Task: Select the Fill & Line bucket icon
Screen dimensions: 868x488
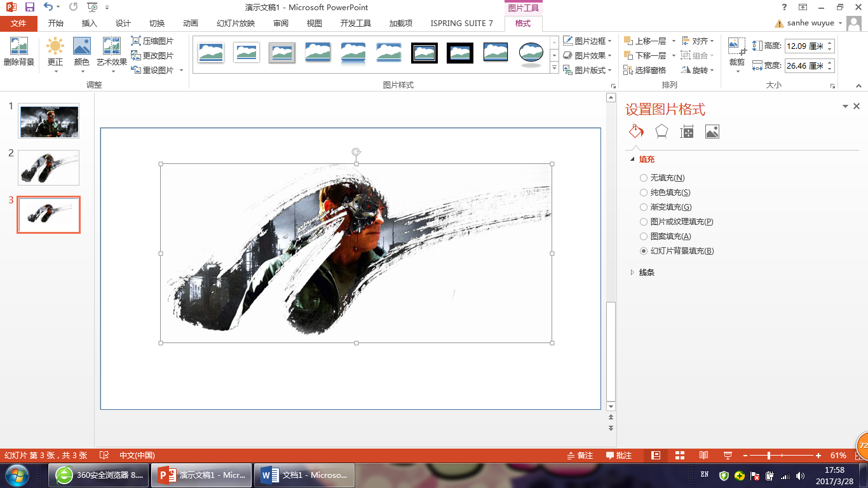Action: point(636,132)
